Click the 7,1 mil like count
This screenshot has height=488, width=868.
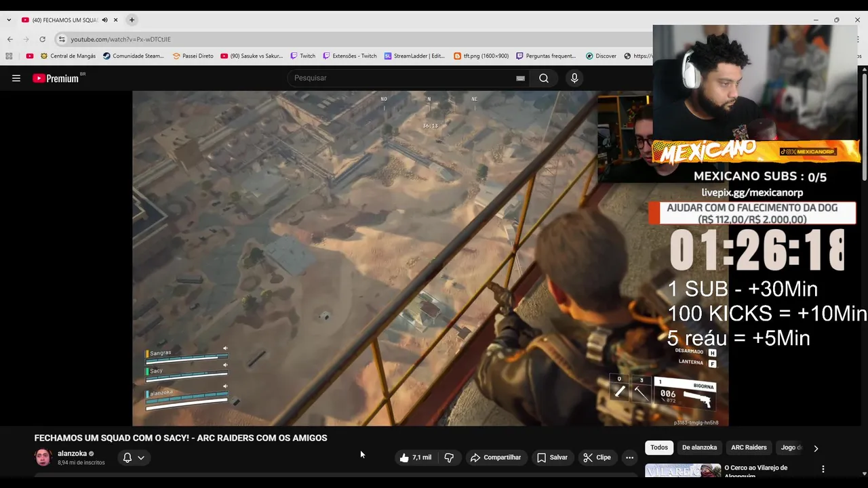coord(422,457)
